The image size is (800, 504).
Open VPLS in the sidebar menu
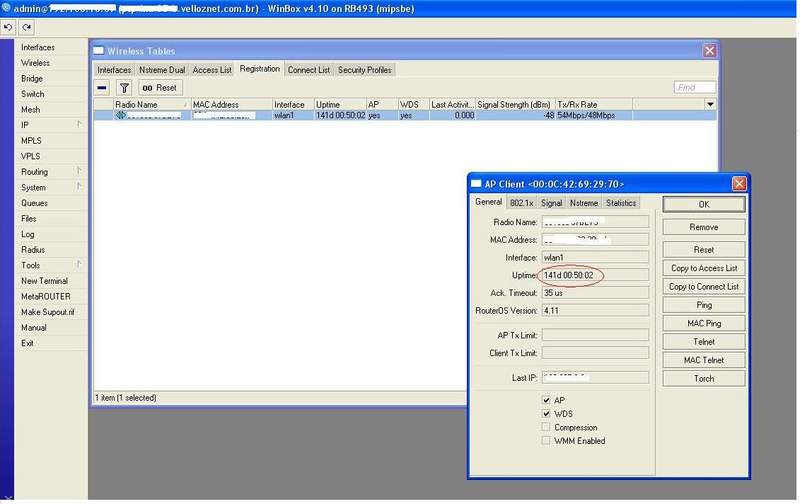click(x=31, y=156)
